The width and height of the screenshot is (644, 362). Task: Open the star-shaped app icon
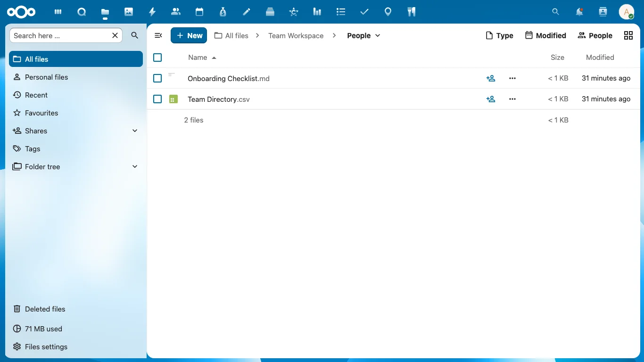pyautogui.click(x=294, y=12)
